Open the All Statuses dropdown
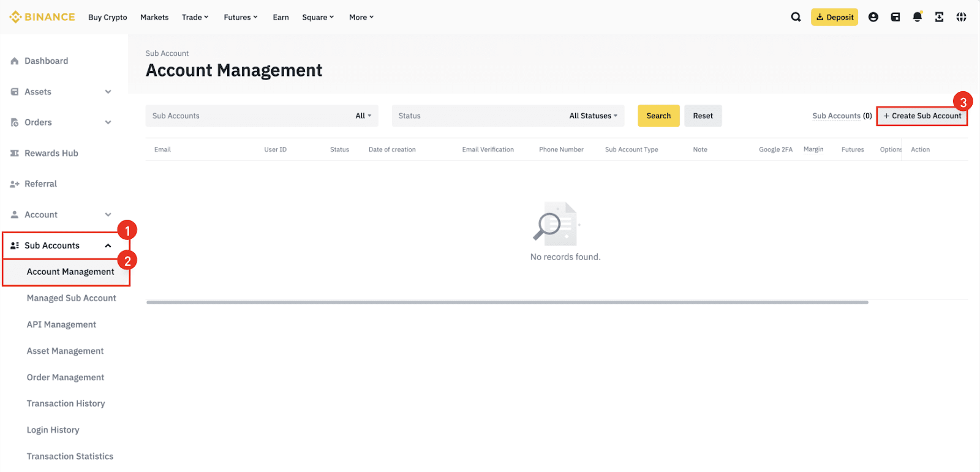 [593, 116]
